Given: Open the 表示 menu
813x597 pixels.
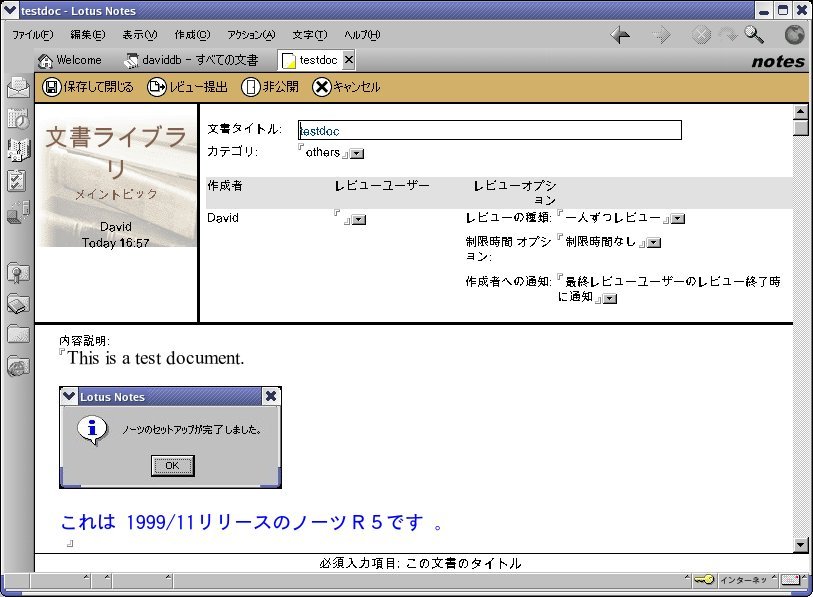Looking at the screenshot, I should click(x=139, y=35).
